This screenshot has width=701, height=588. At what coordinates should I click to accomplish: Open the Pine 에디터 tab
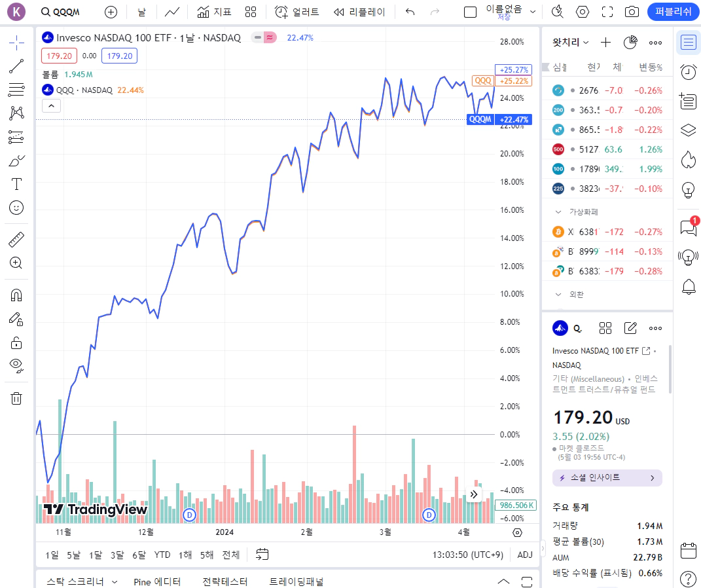point(157,581)
